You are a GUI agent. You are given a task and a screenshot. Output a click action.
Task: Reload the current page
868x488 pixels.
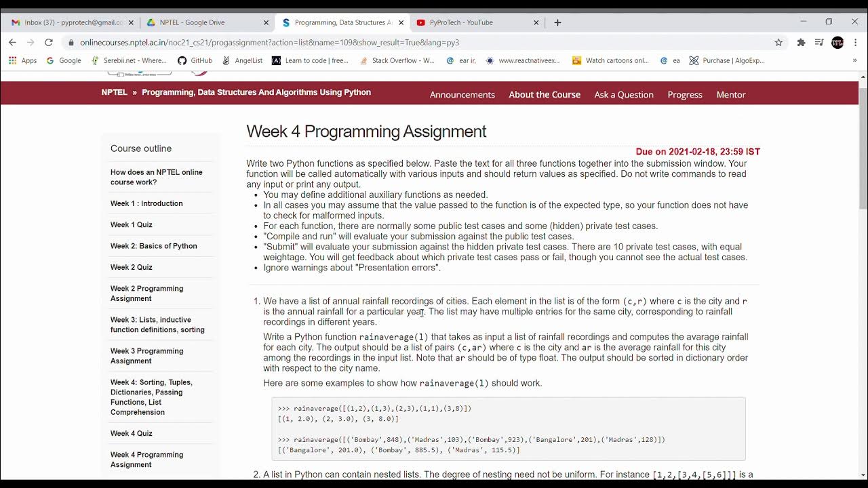click(x=49, y=42)
